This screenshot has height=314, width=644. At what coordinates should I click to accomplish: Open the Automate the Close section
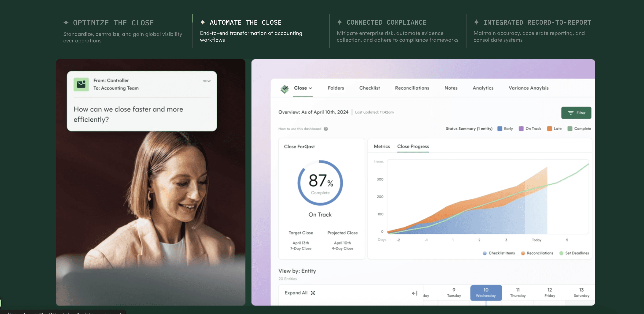(x=245, y=22)
